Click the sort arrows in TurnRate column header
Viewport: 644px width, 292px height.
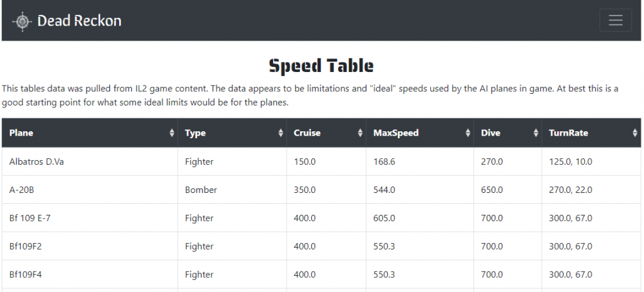(635, 133)
